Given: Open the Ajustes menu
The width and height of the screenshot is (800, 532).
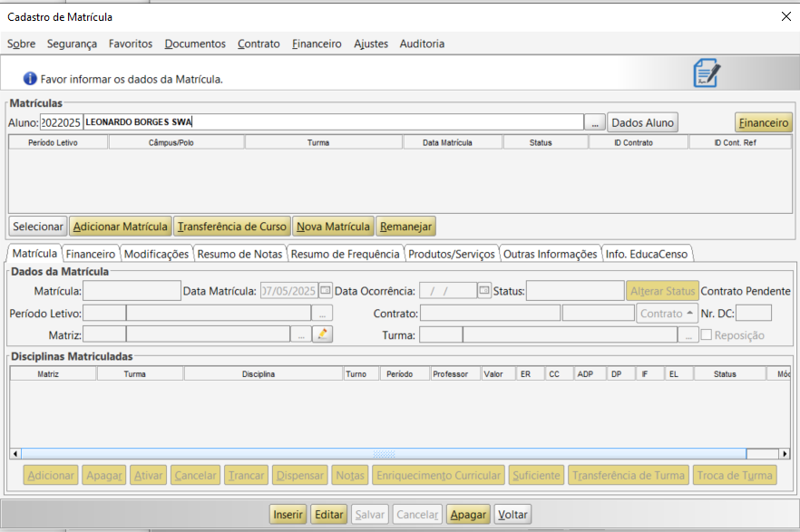Looking at the screenshot, I should [x=371, y=44].
